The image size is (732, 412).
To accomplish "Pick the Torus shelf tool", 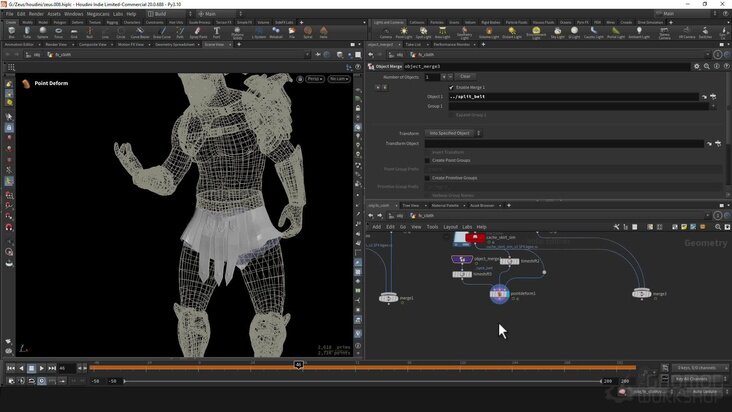I will tap(58, 32).
